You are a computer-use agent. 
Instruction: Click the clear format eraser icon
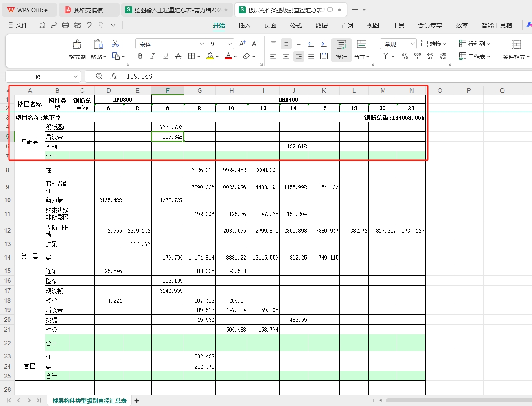[246, 56]
